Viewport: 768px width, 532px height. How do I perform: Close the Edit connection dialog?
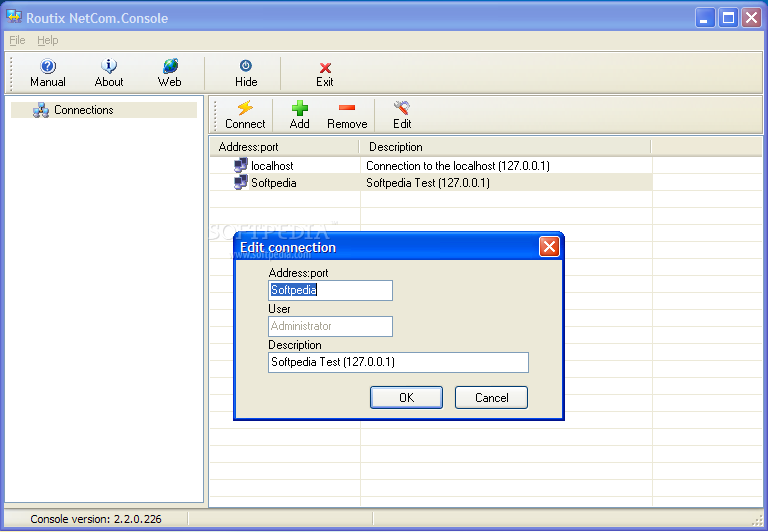549,246
